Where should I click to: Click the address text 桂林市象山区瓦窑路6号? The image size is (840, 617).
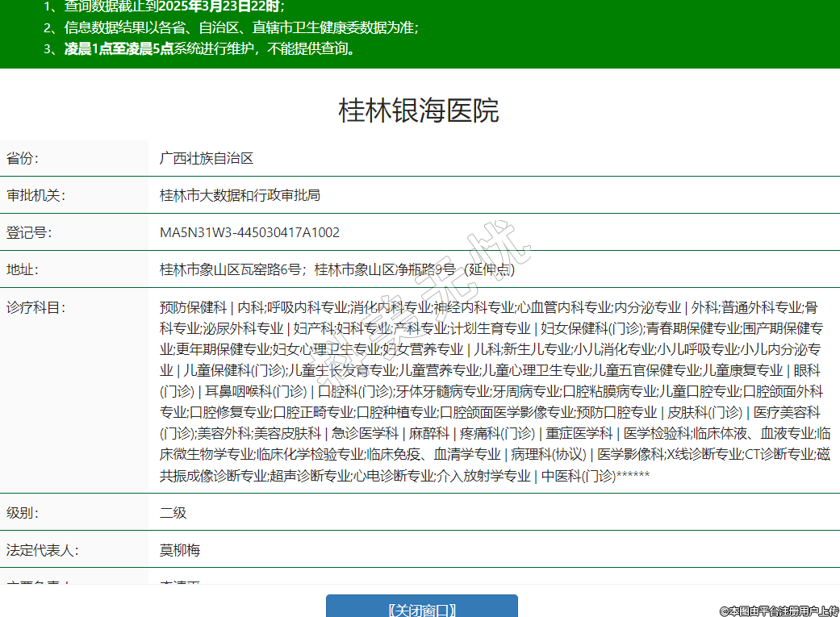(x=230, y=269)
